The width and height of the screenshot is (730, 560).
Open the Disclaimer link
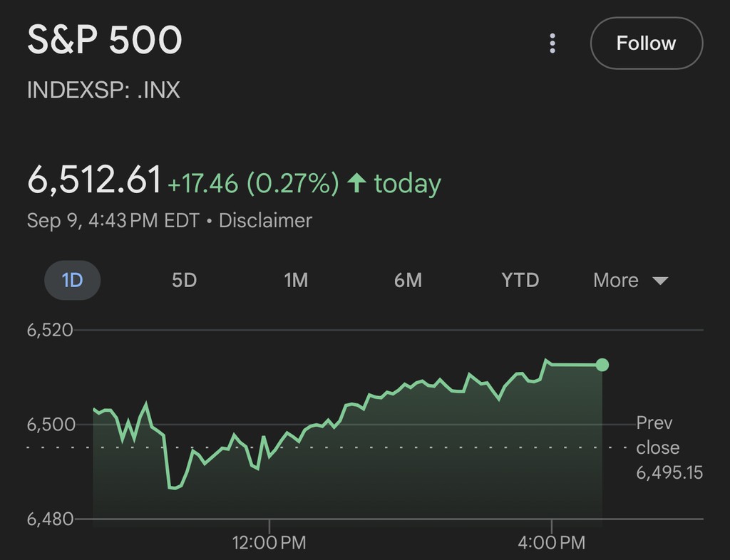(x=265, y=221)
